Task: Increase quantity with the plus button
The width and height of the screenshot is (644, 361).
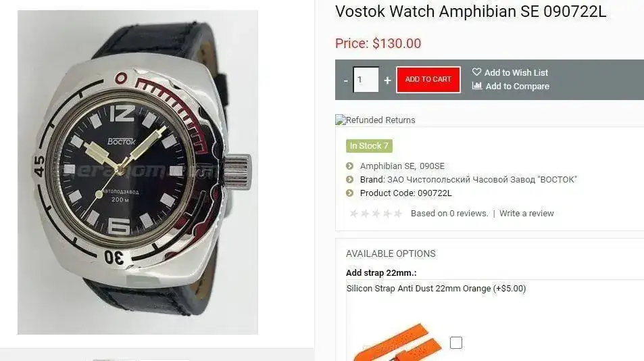Action: point(387,80)
